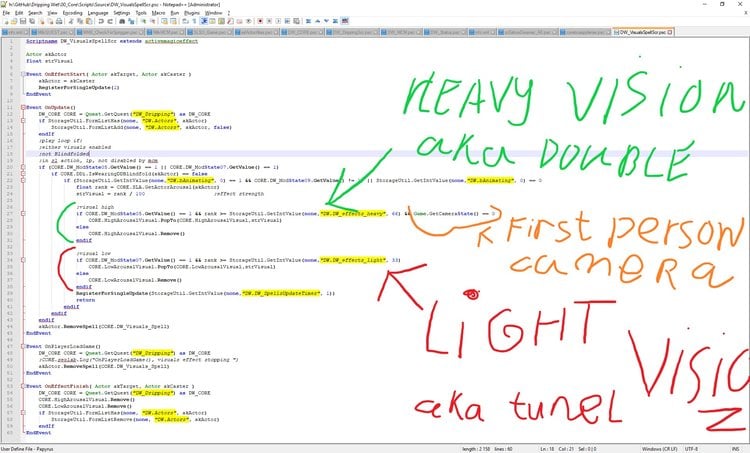Close all documents with the toolbar icon
The image size is (750, 453).
[50, 21]
